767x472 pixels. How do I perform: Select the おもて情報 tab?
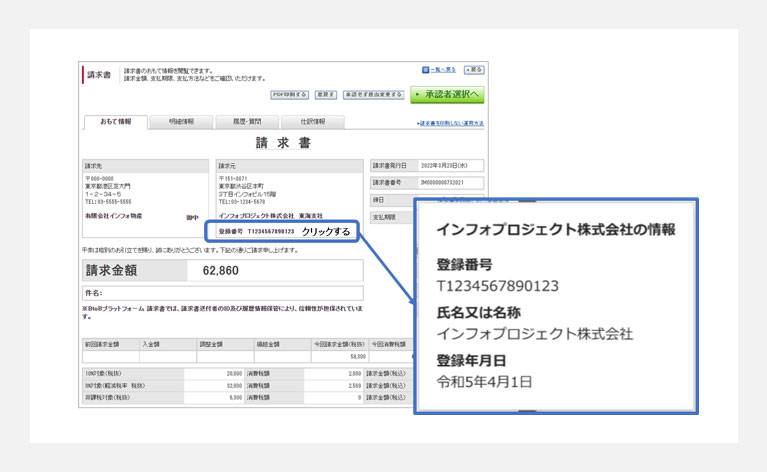115,122
